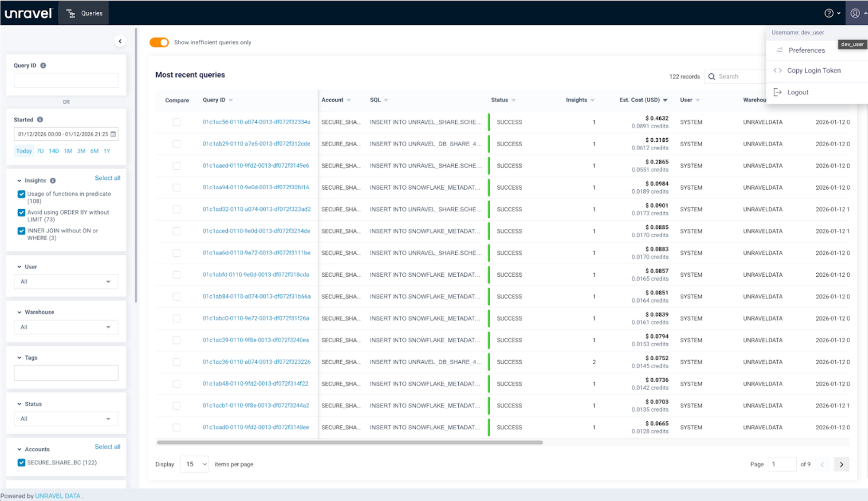Viewport: 868px width, 501px height.
Task: Click the Insights info icon in sidebar
Action: (x=53, y=180)
